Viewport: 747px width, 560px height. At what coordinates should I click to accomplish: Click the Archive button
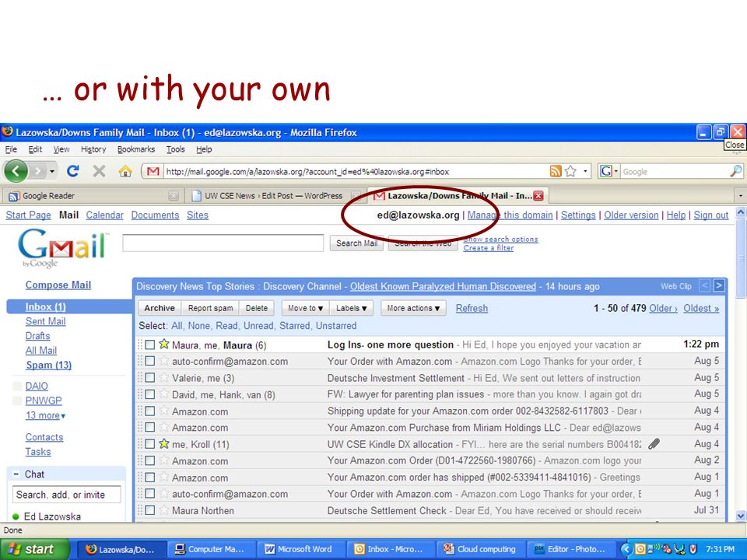pyautogui.click(x=160, y=308)
